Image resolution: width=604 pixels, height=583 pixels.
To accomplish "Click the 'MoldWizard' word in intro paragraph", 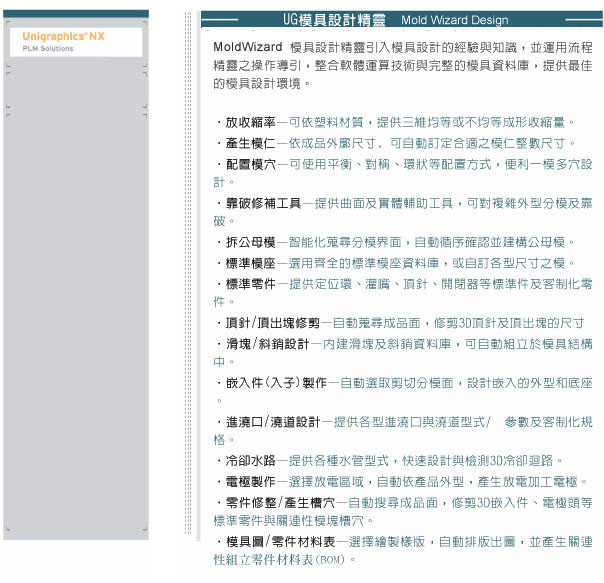I will (x=248, y=47).
